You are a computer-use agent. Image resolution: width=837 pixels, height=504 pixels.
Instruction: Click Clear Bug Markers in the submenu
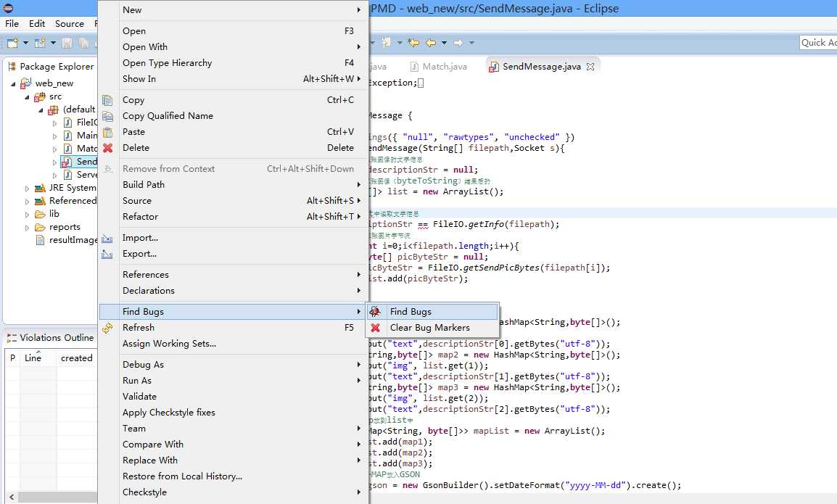(x=432, y=328)
